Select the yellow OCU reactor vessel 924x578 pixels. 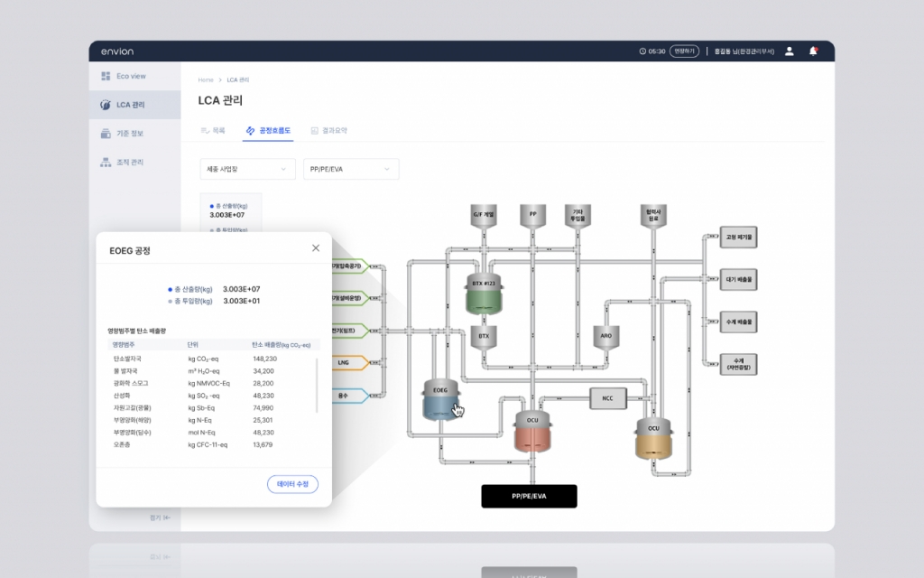(x=654, y=438)
